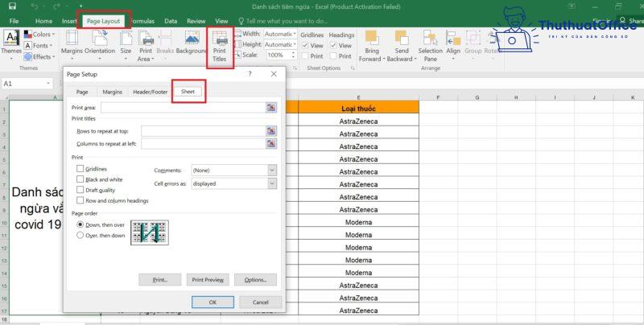Open the Cell errors as dropdown

(x=233, y=183)
